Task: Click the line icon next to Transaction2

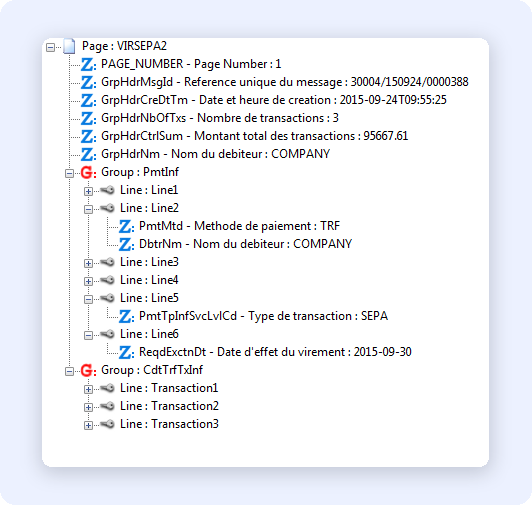Action: pos(108,406)
